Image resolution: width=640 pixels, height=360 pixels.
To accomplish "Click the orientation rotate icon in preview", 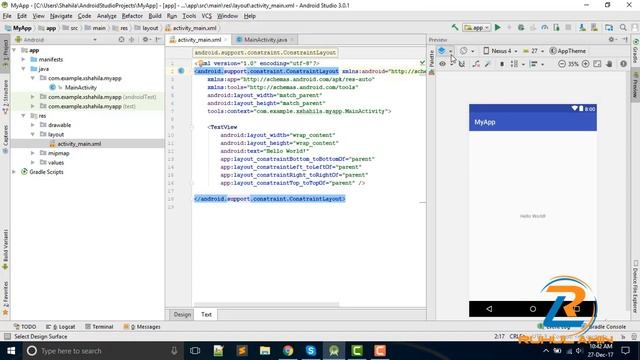I will pyautogui.click(x=463, y=51).
